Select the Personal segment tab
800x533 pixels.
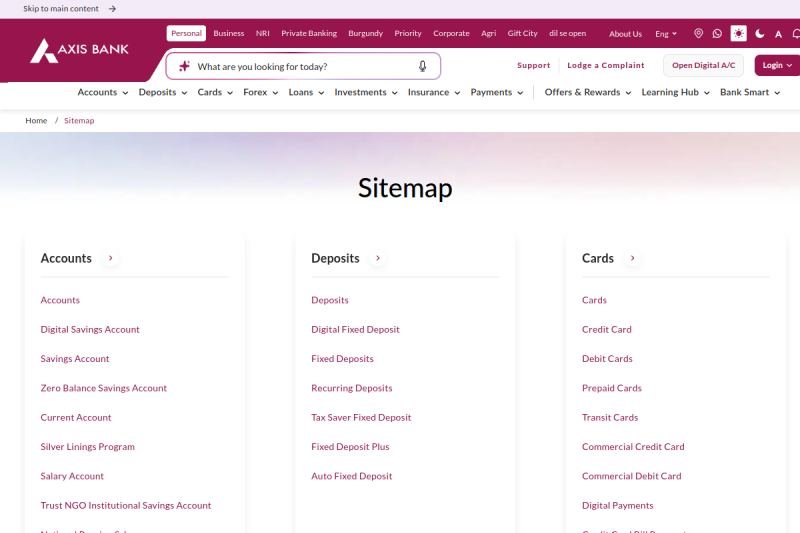pos(186,33)
